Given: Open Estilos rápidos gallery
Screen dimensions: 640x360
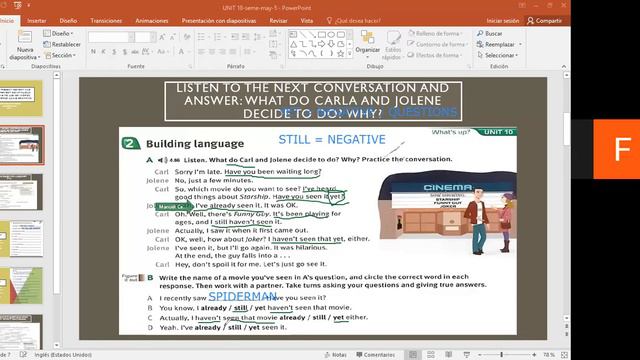Looking at the screenshot, I should (393, 45).
